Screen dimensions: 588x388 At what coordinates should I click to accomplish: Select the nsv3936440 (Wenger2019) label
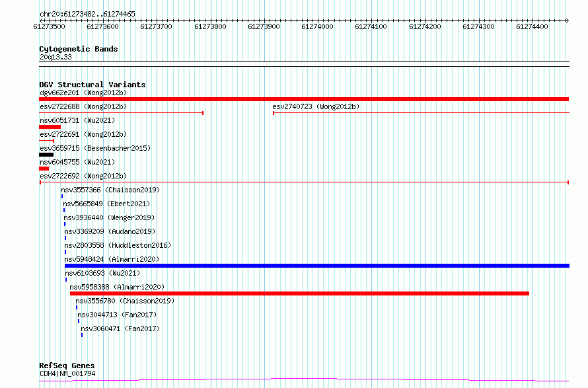109,217
